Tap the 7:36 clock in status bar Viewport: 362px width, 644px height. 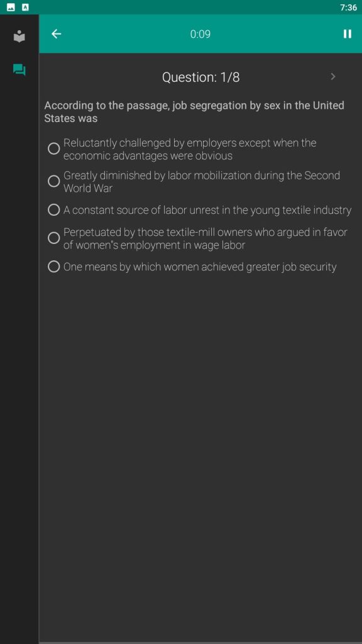(x=348, y=8)
